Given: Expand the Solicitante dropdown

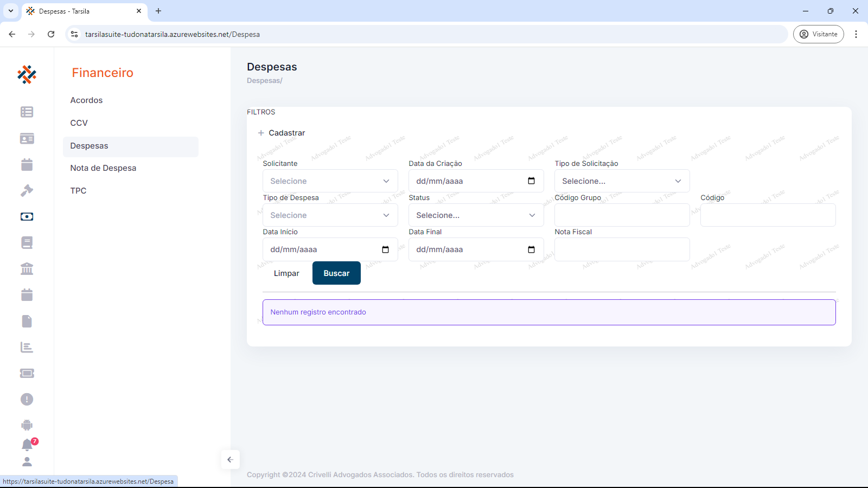Looking at the screenshot, I should click(330, 181).
